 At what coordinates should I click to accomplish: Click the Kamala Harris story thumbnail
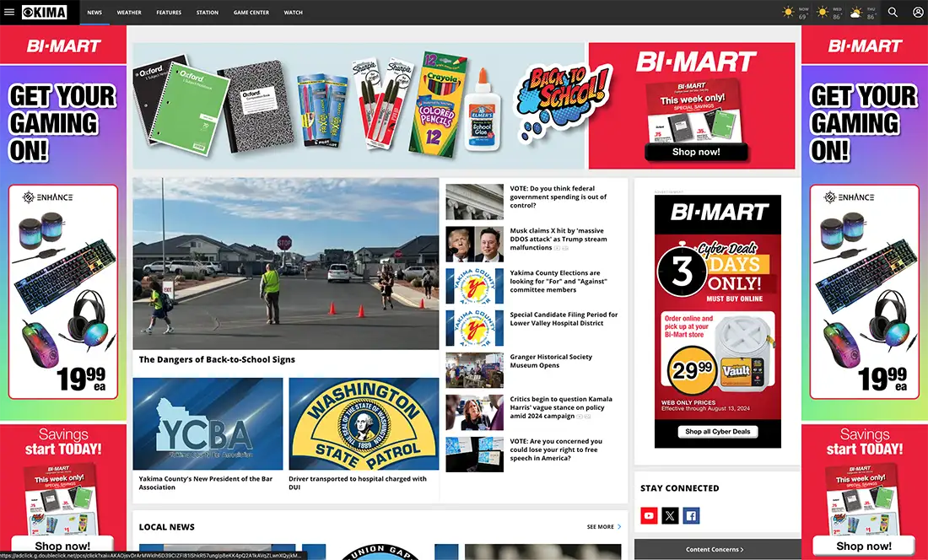pyautogui.click(x=475, y=412)
